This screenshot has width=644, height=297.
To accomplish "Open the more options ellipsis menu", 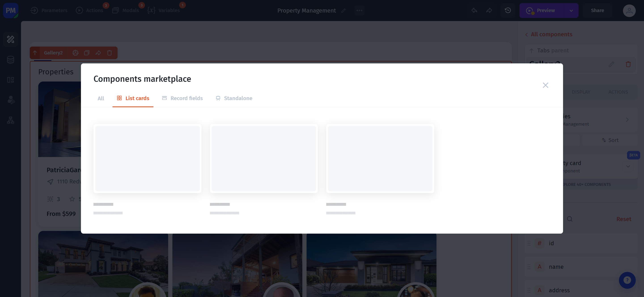I will [359, 11].
